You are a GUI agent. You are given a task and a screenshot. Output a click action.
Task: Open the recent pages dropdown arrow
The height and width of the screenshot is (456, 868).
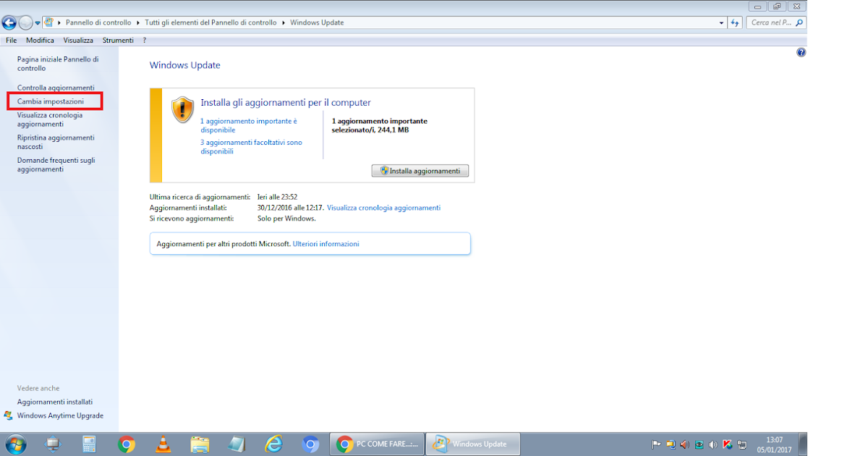[38, 23]
